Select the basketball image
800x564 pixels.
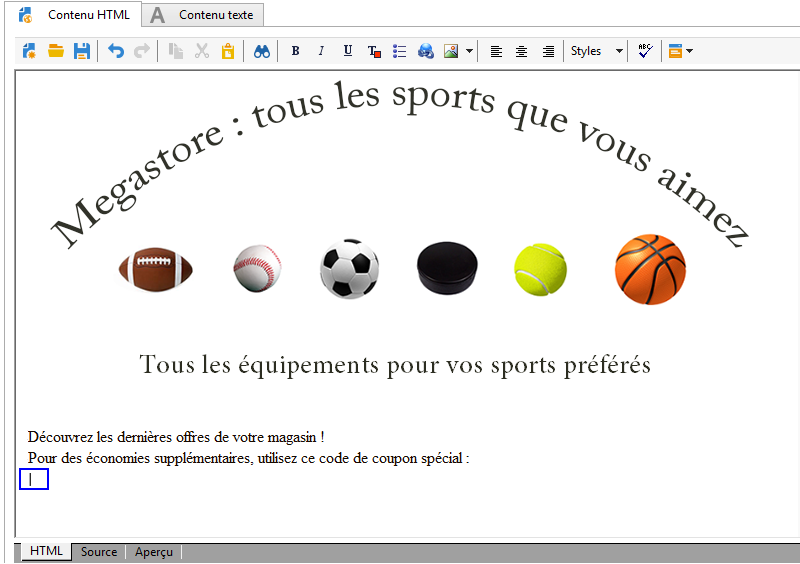pyautogui.click(x=650, y=269)
